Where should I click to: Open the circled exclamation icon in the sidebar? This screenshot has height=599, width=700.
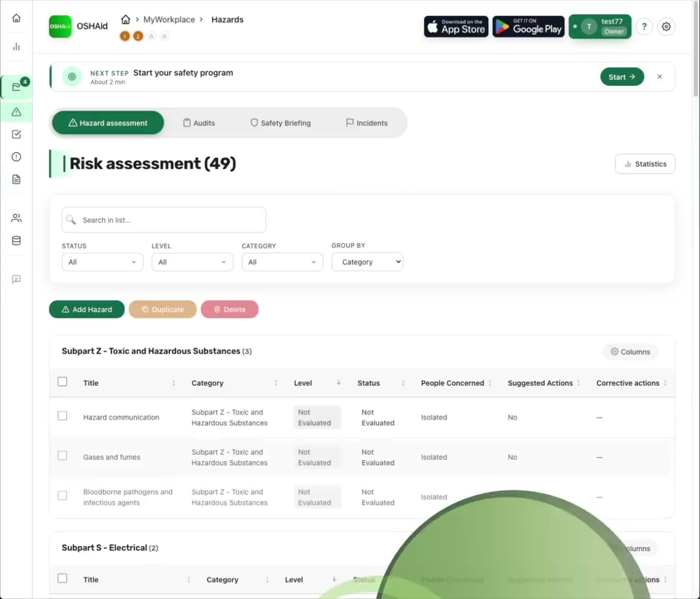click(16, 157)
